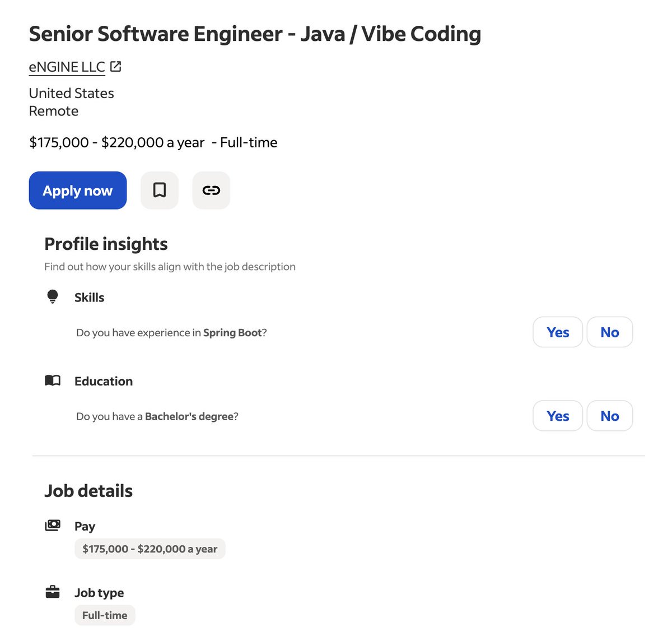The height and width of the screenshot is (632, 672).
Task: Copy the job link via the chain icon
Action: click(211, 190)
